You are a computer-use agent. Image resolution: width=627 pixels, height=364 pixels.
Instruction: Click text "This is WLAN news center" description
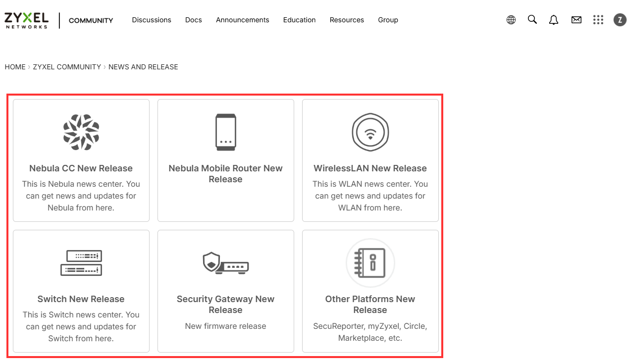click(370, 196)
